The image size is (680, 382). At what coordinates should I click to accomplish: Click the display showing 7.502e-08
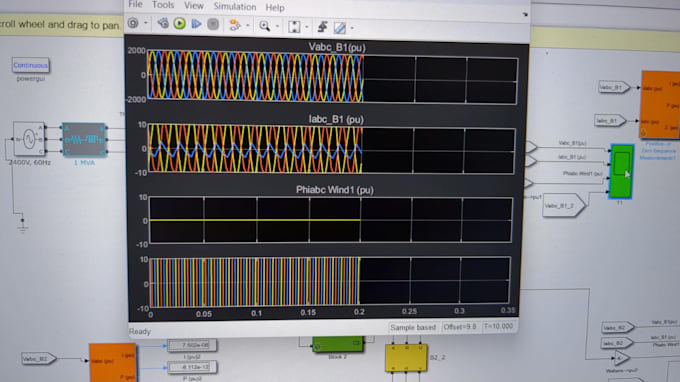tap(192, 346)
